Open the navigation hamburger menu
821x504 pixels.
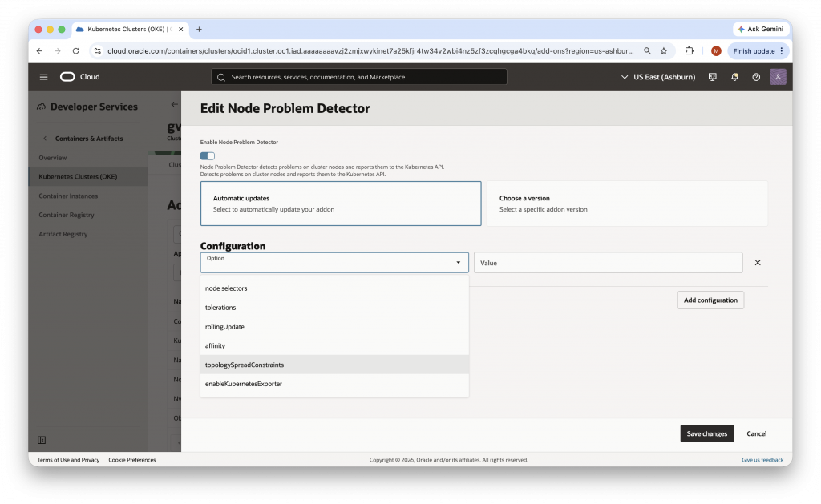tap(43, 77)
